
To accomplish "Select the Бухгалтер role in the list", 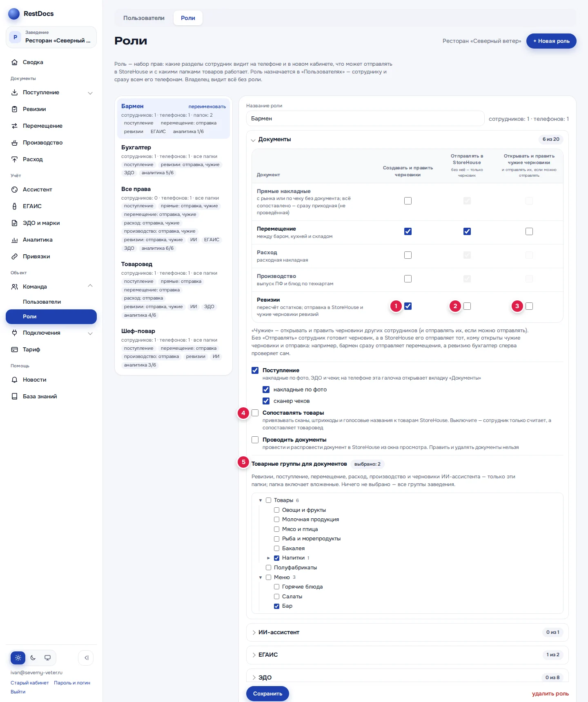I will 174,160.
